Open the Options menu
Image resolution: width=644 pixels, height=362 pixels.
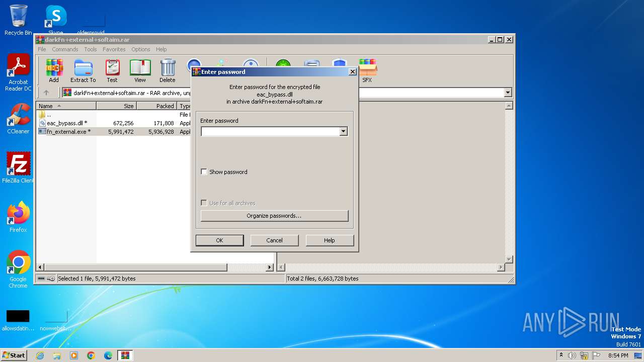(x=141, y=49)
